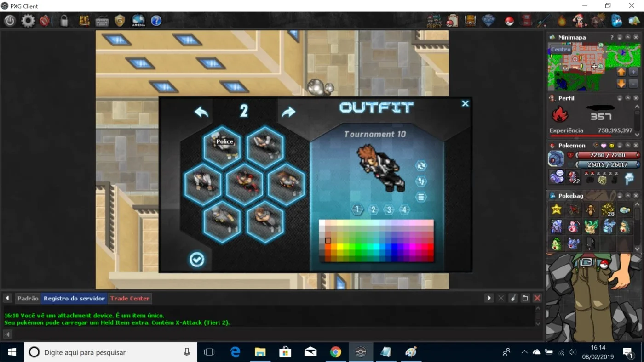Open Google Chrome from the taskbar
644x362 pixels.
335,352
